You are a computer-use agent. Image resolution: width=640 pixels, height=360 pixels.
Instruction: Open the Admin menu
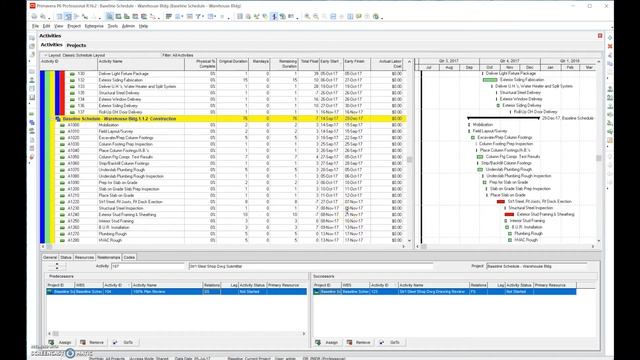tap(128, 26)
